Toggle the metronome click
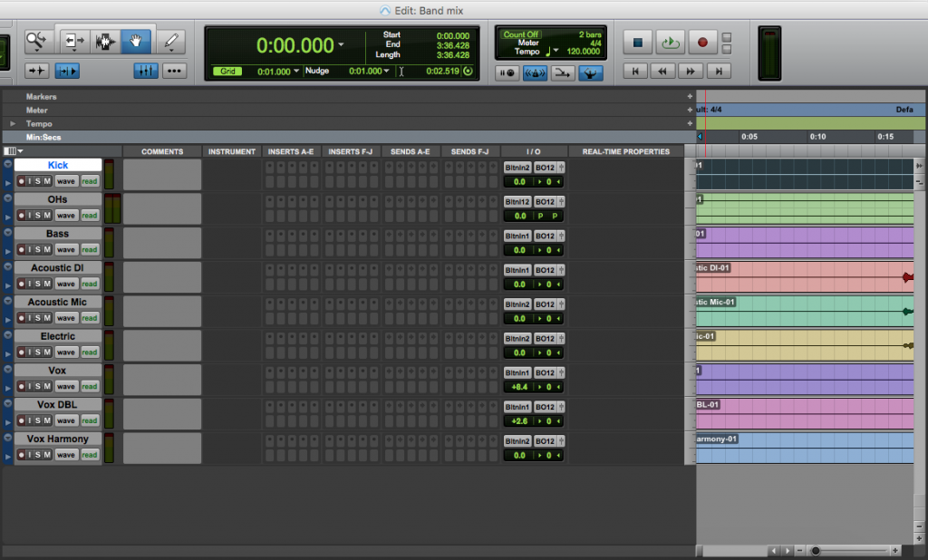Screen dimensions: 928x560 [535, 72]
